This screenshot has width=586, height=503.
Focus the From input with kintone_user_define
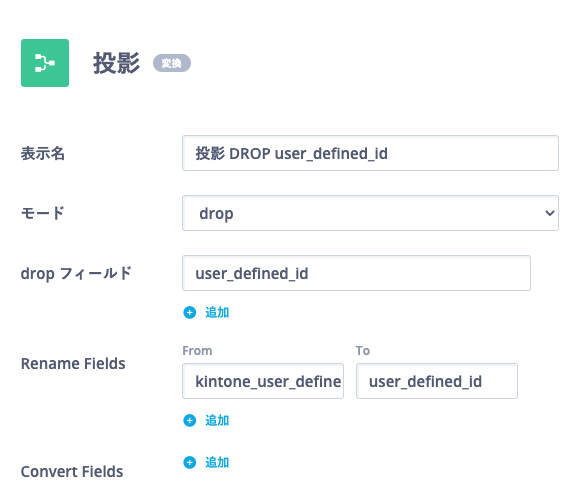tap(263, 381)
